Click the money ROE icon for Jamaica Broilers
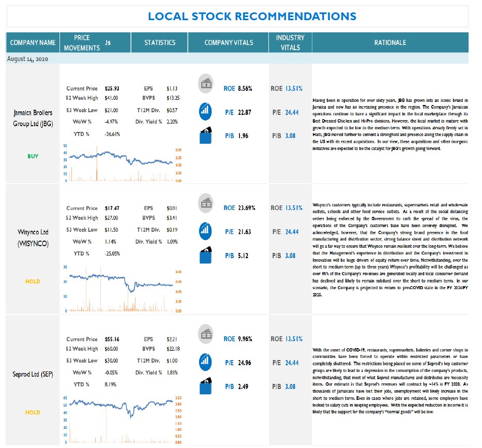The height and width of the screenshot is (448, 482). point(206,83)
